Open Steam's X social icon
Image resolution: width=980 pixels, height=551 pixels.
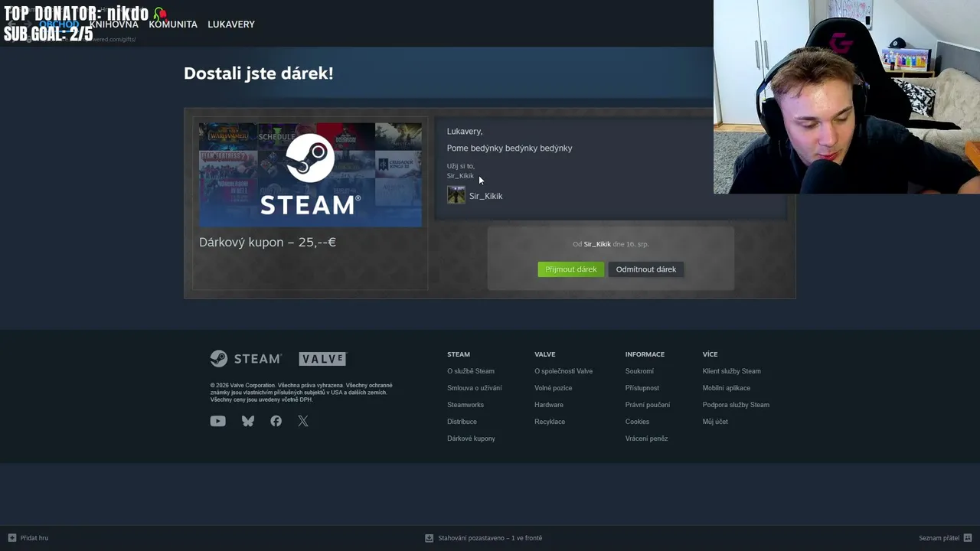[x=303, y=421]
